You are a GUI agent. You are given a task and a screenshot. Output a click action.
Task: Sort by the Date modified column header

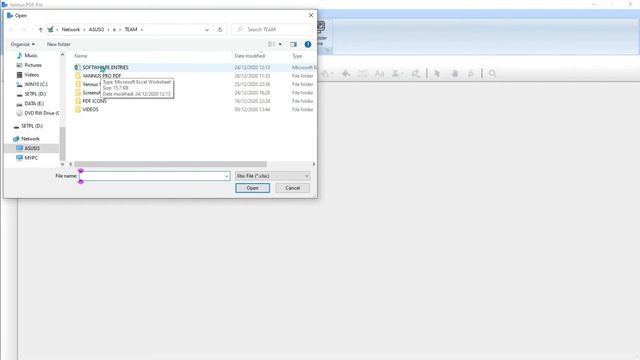[250, 56]
